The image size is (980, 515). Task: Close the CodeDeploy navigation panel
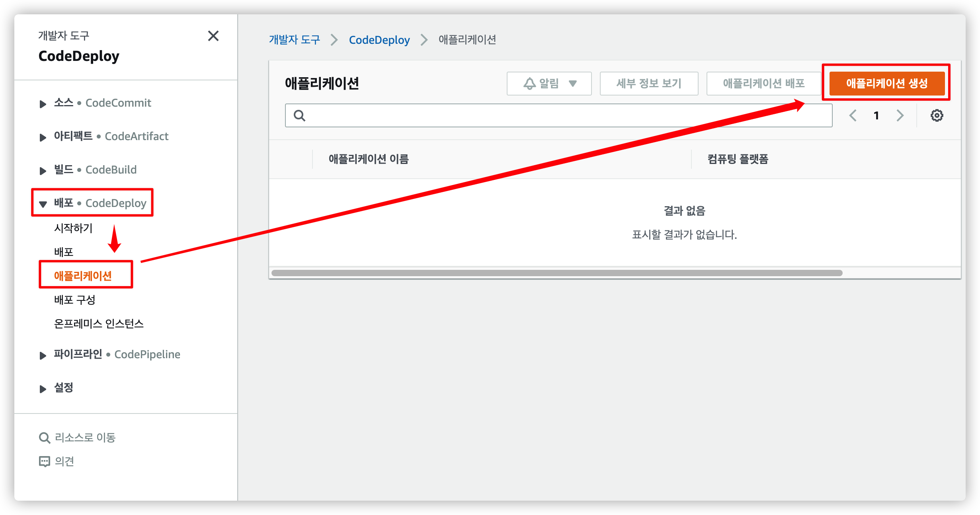pos(213,36)
